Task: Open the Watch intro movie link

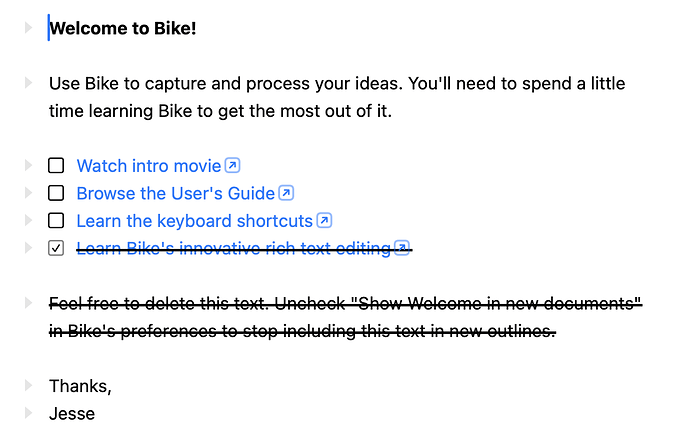Action: (149, 166)
